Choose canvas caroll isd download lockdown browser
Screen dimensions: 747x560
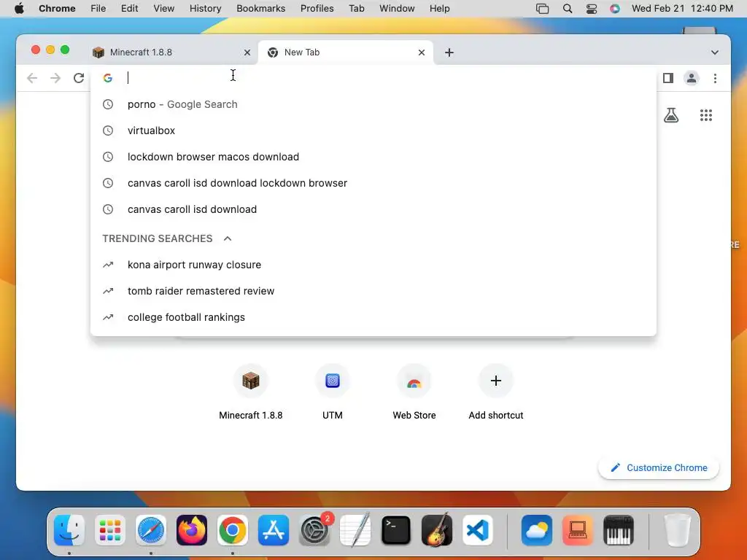click(373, 183)
